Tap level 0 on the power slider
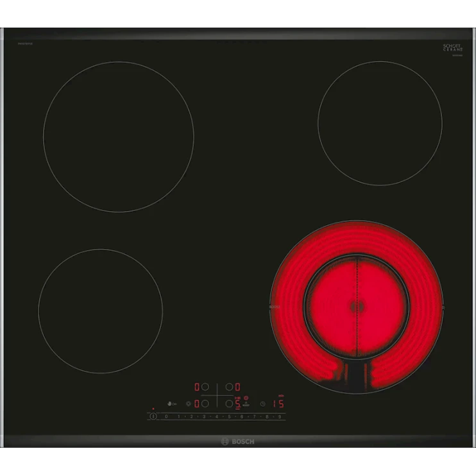This screenshot has height=476, width=476. pos(166,417)
